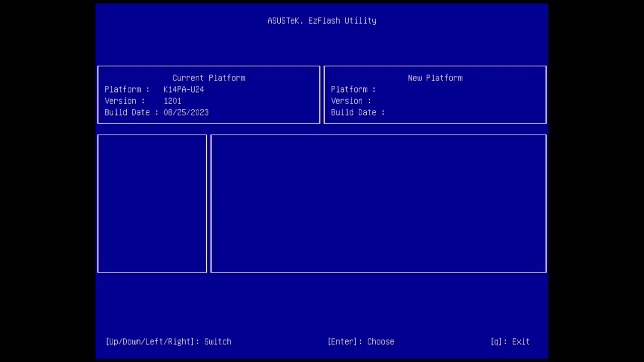Click the ASUSTeK. EzFlash Utility title
The height and width of the screenshot is (362, 644).
pos(322,21)
